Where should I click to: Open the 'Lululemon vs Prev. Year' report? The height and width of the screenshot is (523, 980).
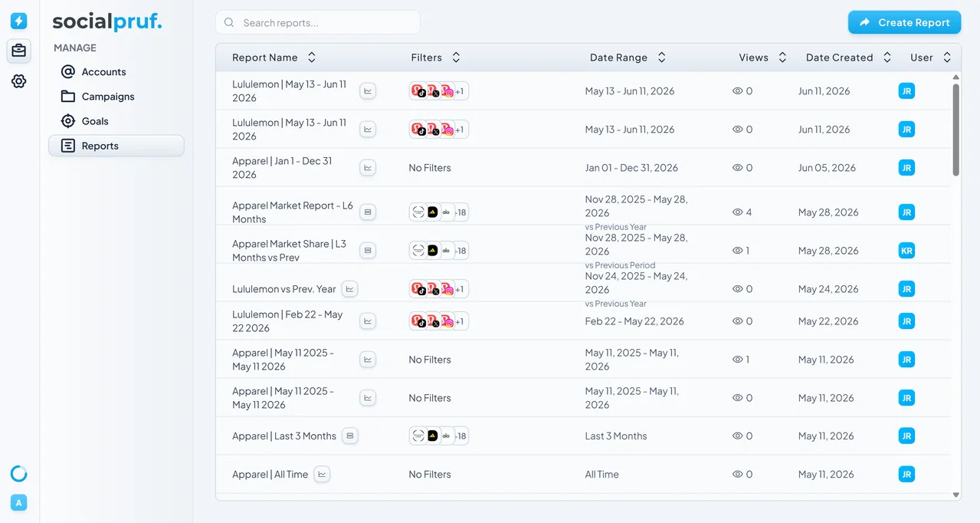[284, 289]
